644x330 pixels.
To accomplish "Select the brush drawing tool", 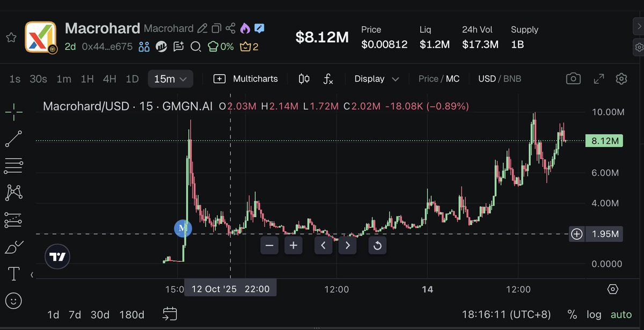I will [x=13, y=247].
